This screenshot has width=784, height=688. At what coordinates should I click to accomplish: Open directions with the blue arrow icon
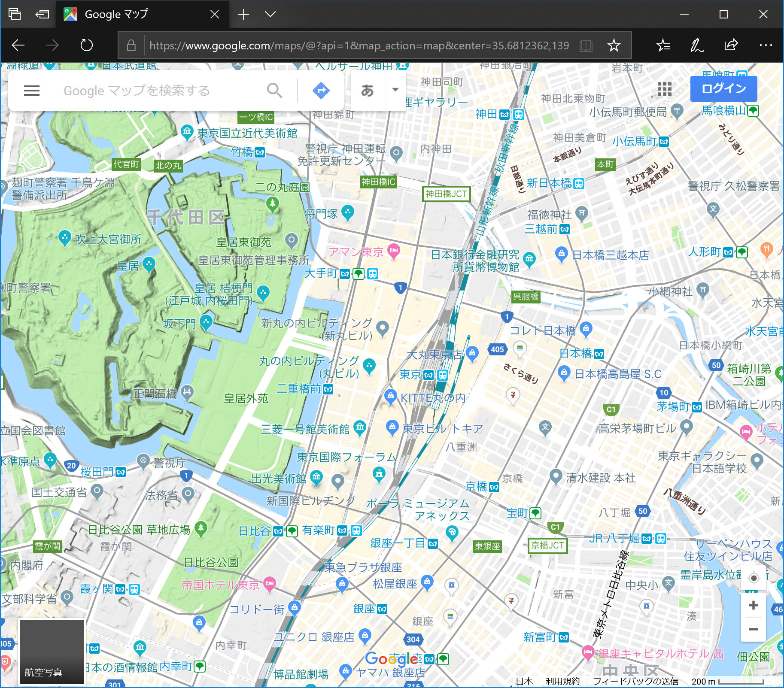click(x=321, y=91)
